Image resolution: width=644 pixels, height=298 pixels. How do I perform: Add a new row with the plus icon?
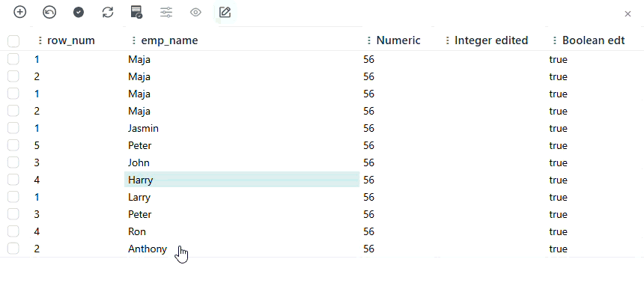click(19, 12)
